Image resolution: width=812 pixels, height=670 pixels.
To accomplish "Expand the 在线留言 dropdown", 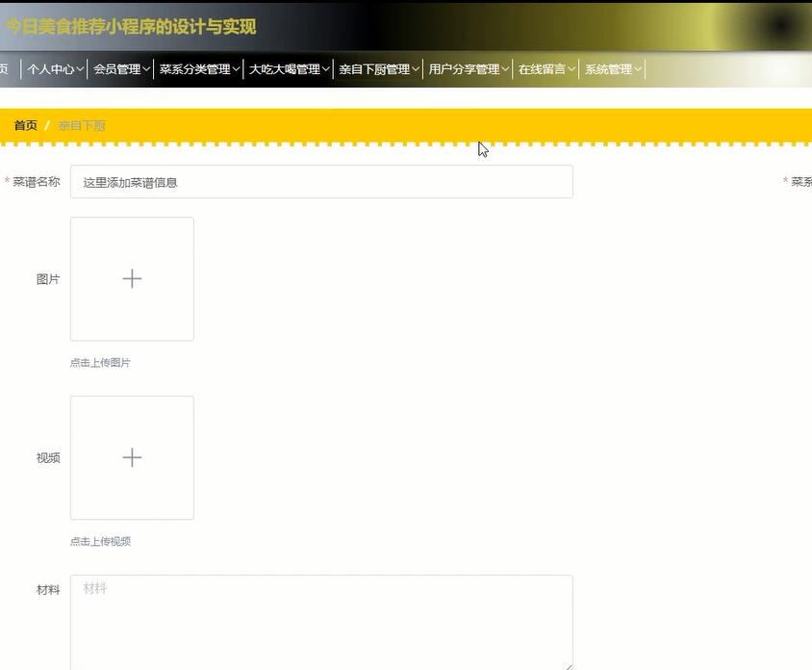I will [x=545, y=68].
